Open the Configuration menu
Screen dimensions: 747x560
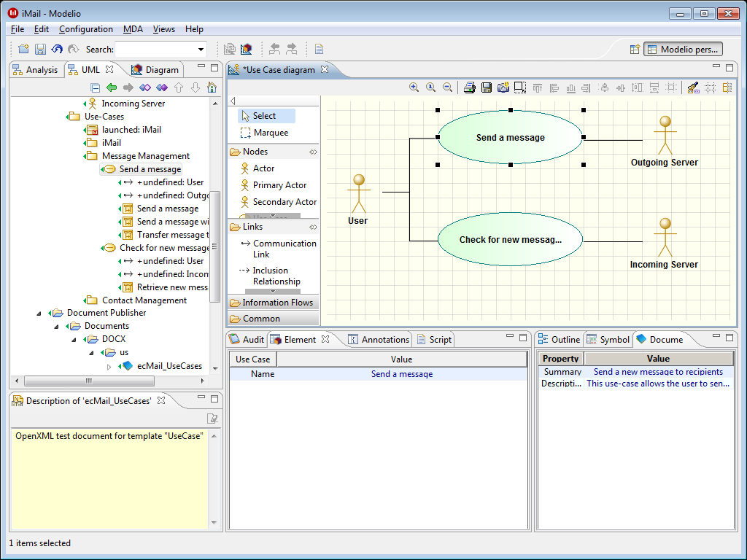pyautogui.click(x=86, y=29)
